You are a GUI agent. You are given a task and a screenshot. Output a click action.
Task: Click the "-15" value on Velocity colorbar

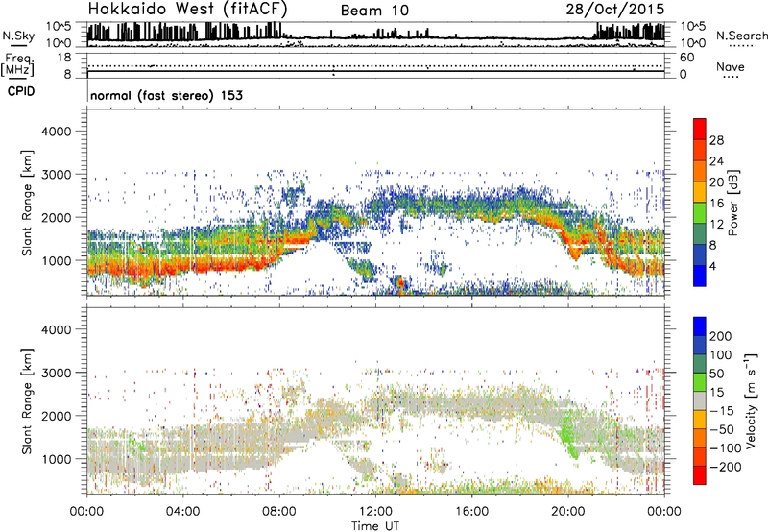tap(722, 411)
